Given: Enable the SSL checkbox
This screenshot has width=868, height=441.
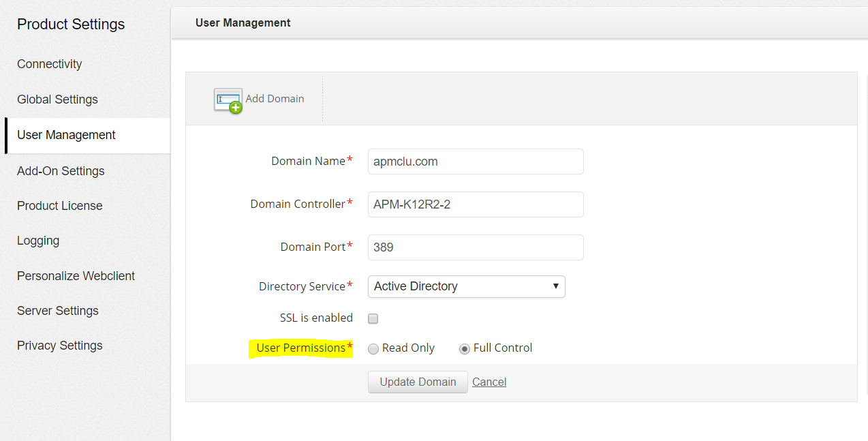Looking at the screenshot, I should click(373, 318).
